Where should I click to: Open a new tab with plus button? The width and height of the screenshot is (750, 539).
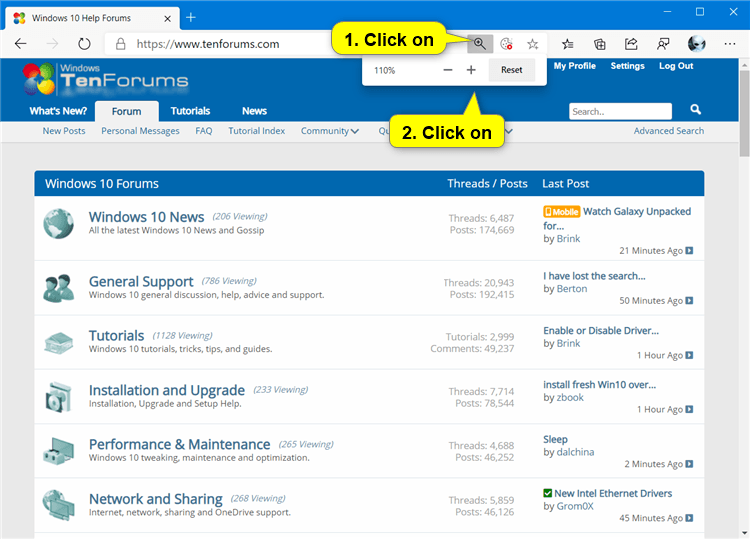click(191, 18)
